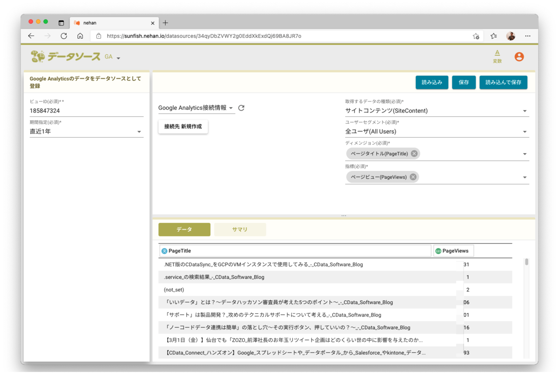This screenshot has height=392, width=559.
Task: Click the bookmark star icon in the address bar
Action: point(476,35)
